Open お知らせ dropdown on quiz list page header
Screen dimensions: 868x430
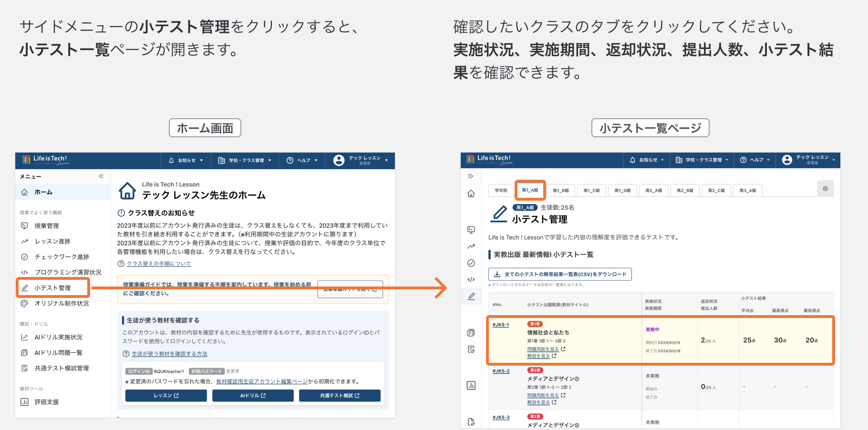(x=647, y=160)
